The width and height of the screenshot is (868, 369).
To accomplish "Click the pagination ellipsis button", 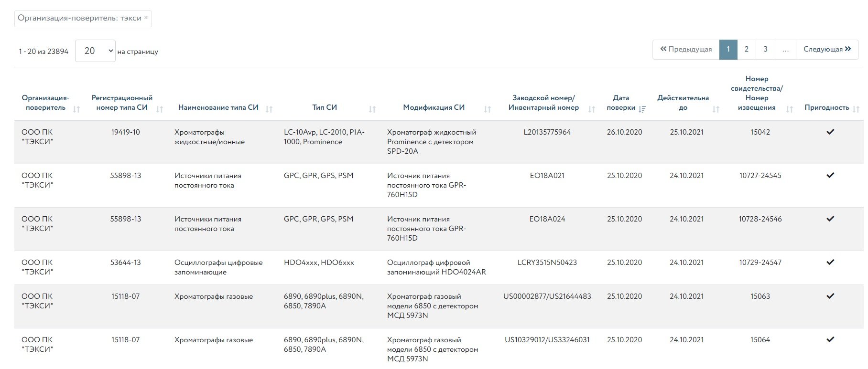I will point(785,50).
